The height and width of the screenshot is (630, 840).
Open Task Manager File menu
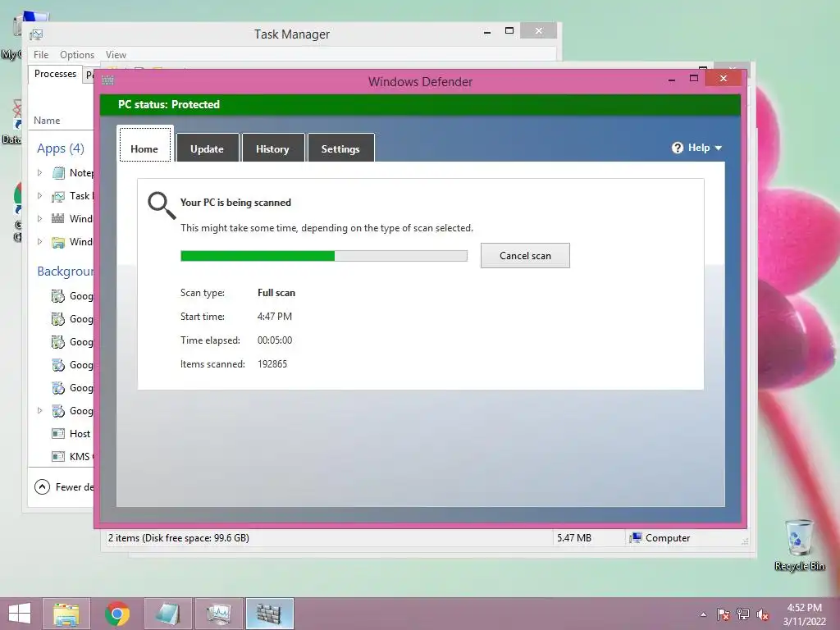41,55
